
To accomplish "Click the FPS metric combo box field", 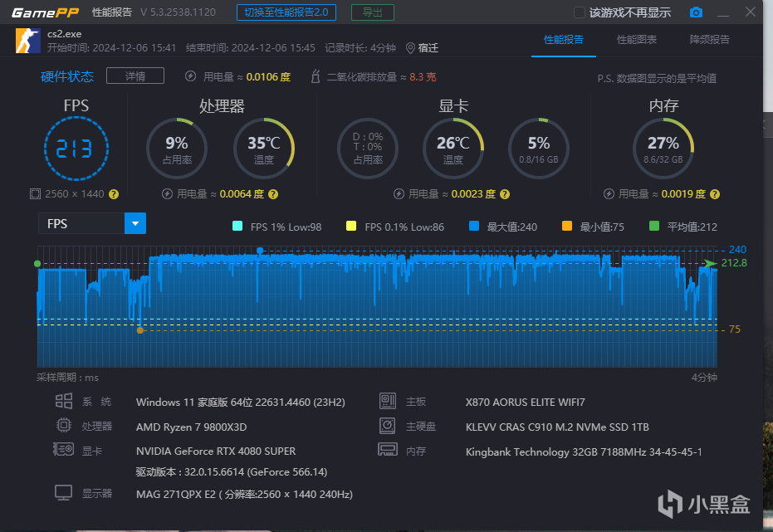I will tap(92, 223).
